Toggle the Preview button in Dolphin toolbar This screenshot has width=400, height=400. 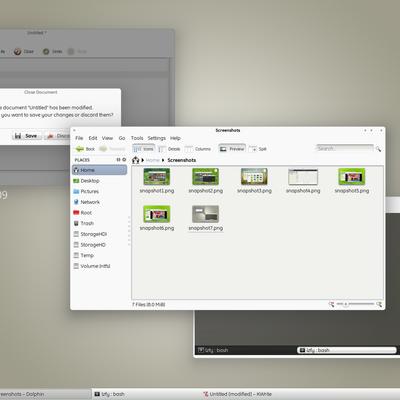coord(232,149)
